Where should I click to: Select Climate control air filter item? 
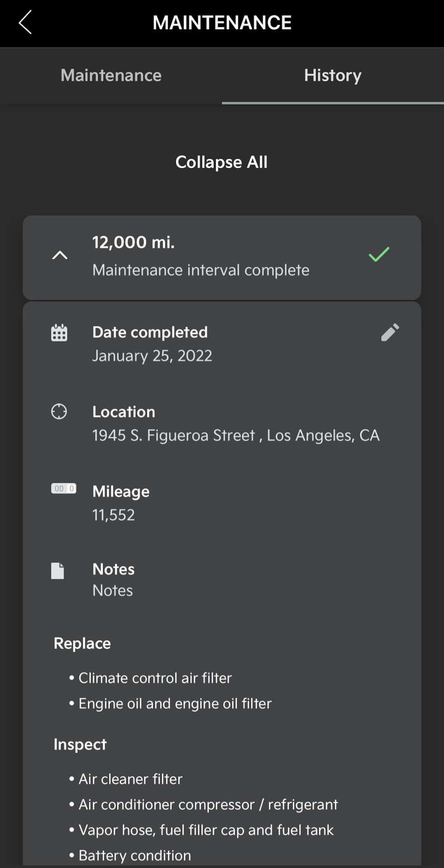point(155,678)
